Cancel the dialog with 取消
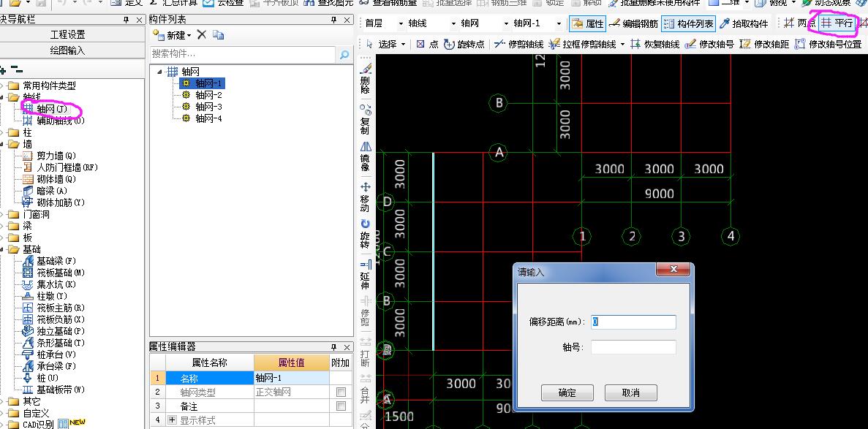 630,393
